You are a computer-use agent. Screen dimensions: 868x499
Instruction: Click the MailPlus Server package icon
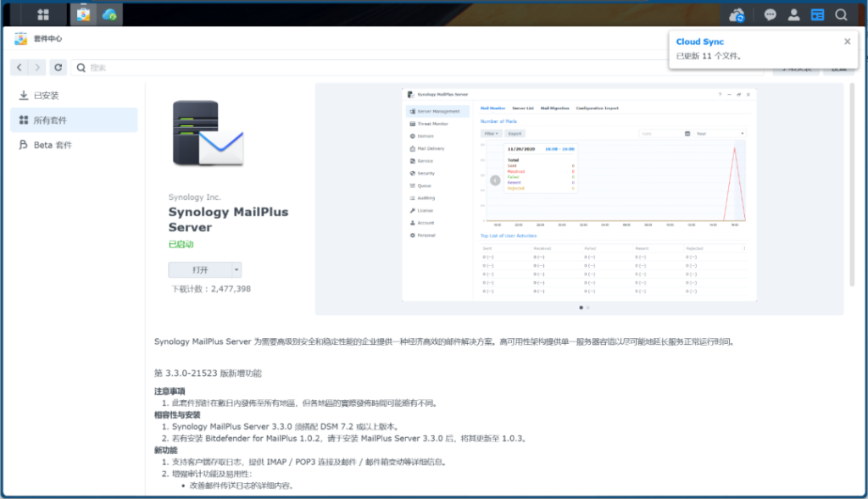click(208, 133)
